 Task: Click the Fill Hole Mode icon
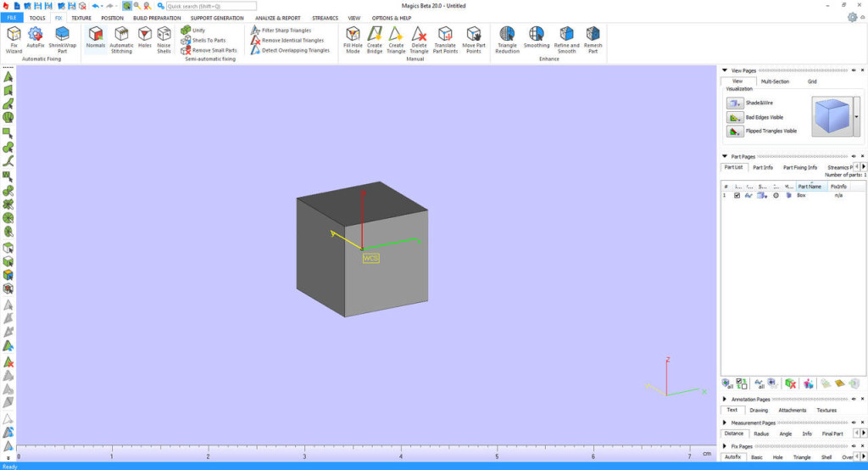353,39
